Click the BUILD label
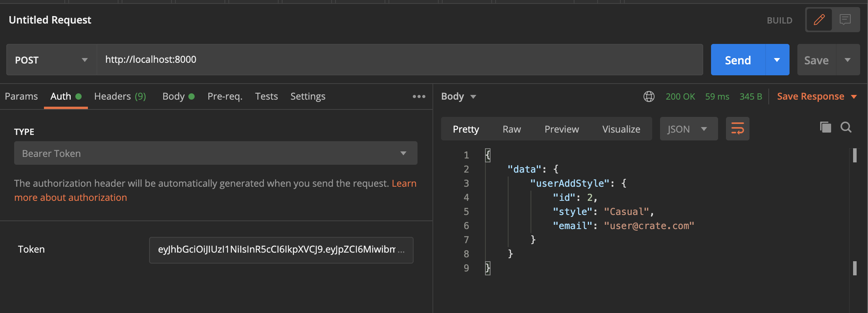The width and height of the screenshot is (868, 313). tap(779, 20)
